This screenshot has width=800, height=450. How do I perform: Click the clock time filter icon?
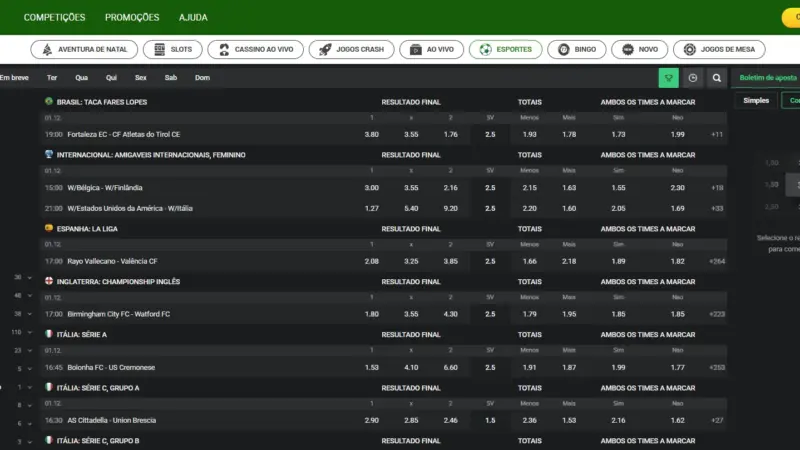(693, 78)
